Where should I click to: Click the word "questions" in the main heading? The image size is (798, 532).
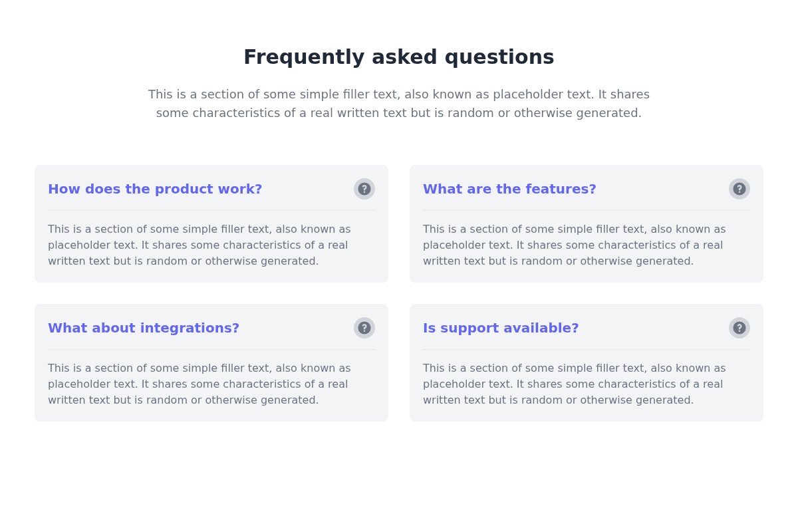(x=499, y=57)
